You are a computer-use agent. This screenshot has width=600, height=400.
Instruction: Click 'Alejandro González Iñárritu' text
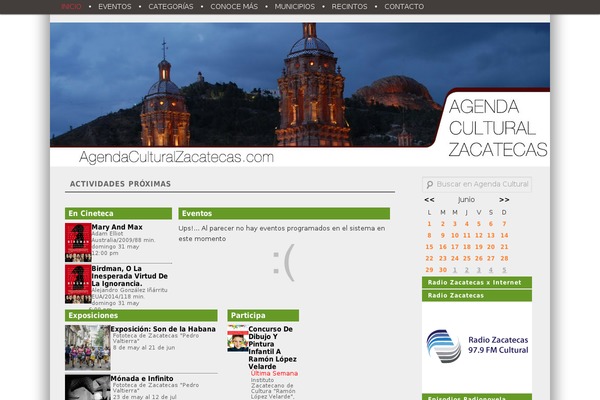tap(129, 290)
